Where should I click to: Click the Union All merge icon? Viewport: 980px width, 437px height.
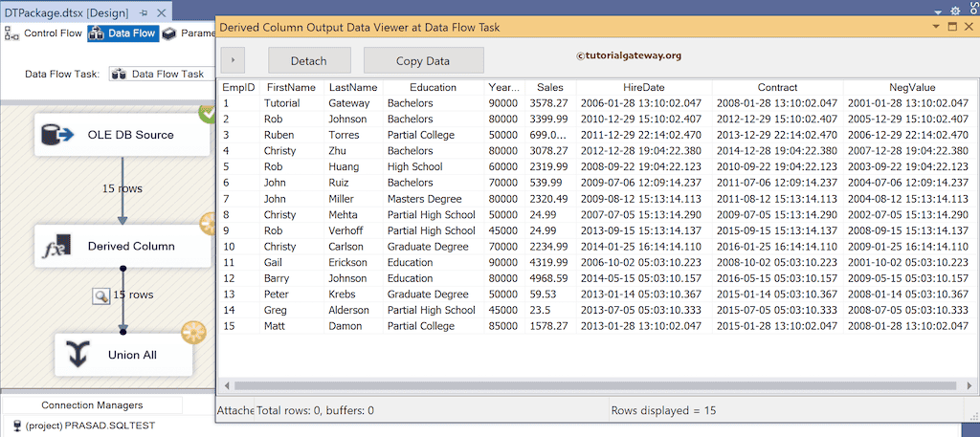click(79, 355)
